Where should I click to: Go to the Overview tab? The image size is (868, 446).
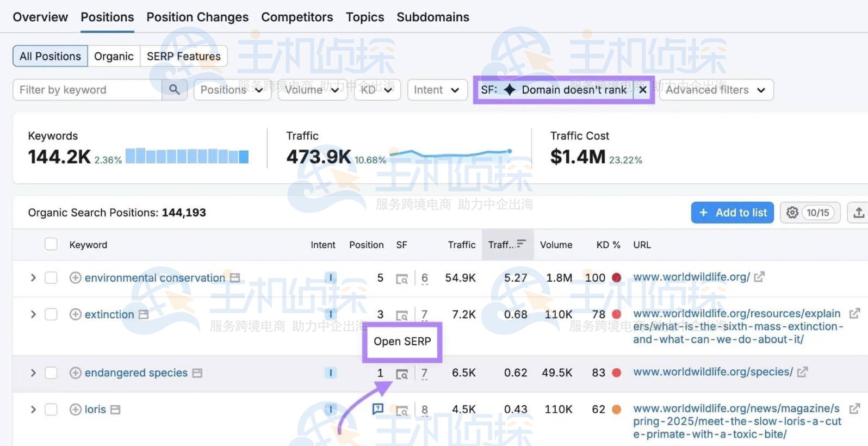[40, 17]
